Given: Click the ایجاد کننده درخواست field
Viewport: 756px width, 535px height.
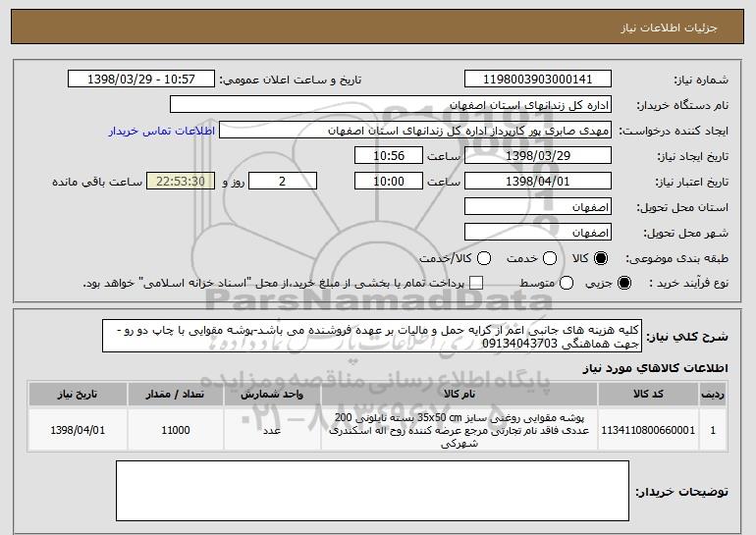Looking at the screenshot, I should click(x=415, y=131).
